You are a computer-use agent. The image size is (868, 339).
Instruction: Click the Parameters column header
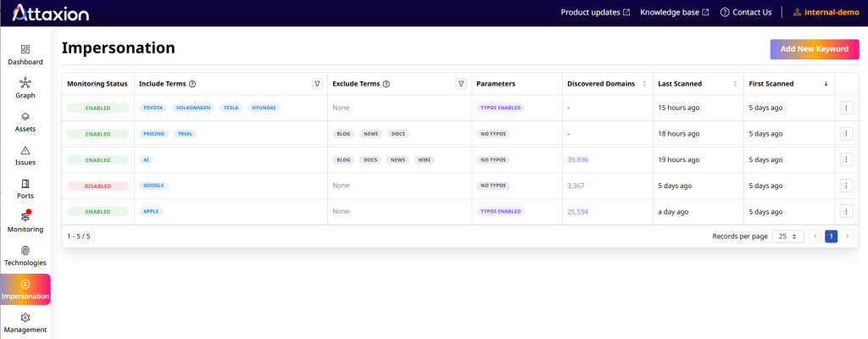496,84
